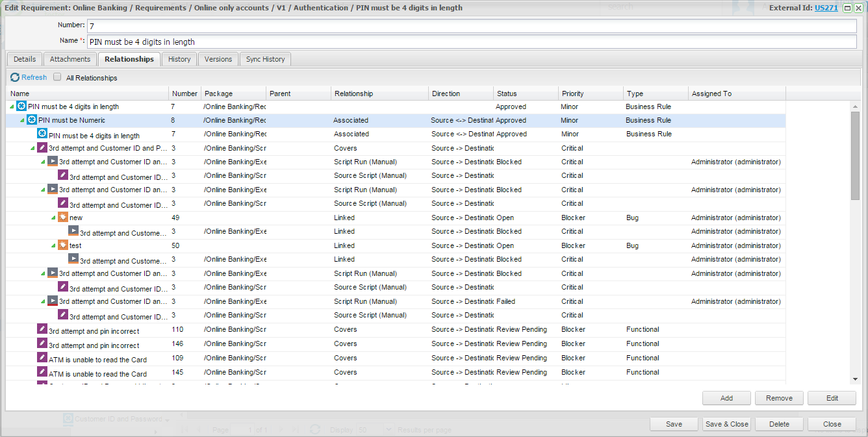Screen dimensions: 868x437
Task: Collapse the root PIN must be 4 digits node
Action: pyautogui.click(x=12, y=106)
